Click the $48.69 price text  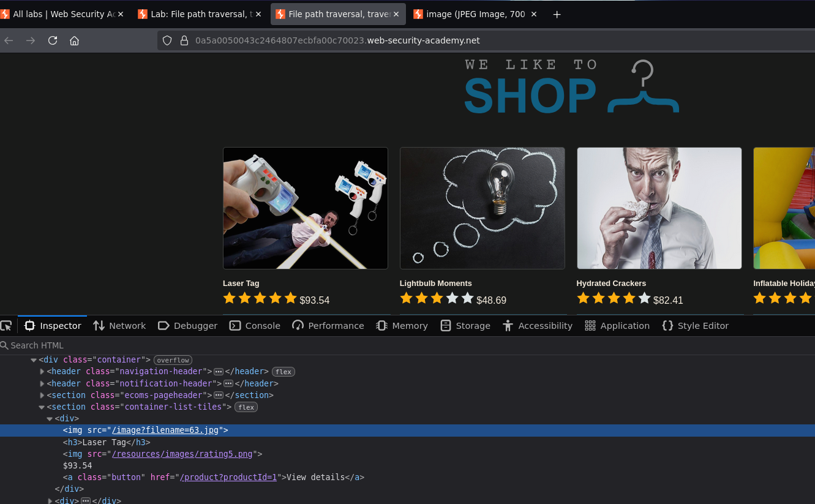tap(492, 301)
